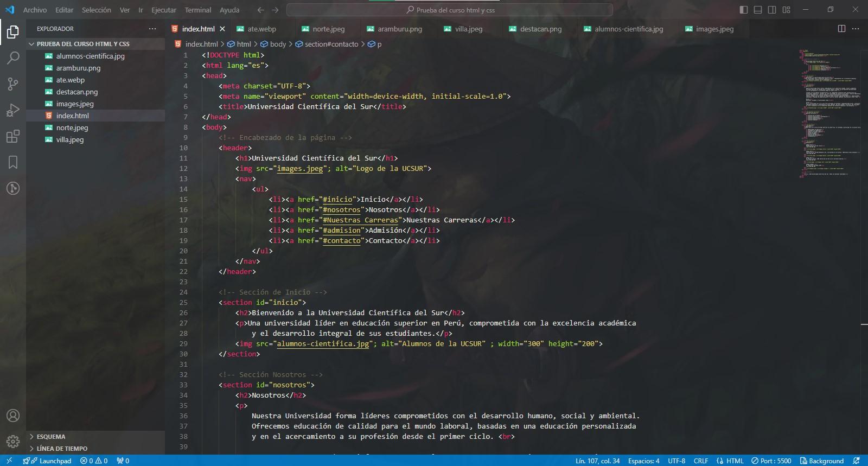Viewport: 868px width, 466px height.
Task: Open the Bookmarks icon in activity bar
Action: click(x=13, y=162)
